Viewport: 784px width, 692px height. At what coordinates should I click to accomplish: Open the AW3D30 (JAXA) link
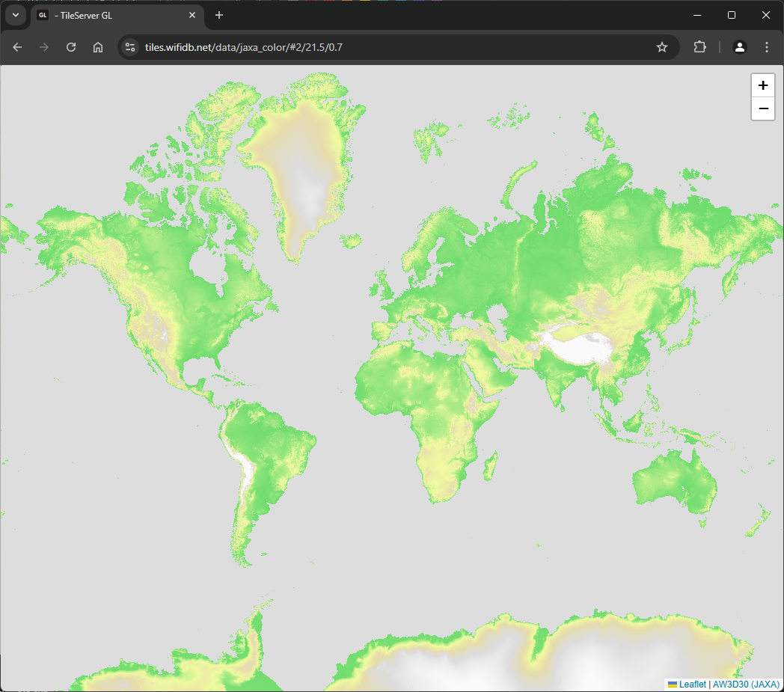pyautogui.click(x=746, y=684)
